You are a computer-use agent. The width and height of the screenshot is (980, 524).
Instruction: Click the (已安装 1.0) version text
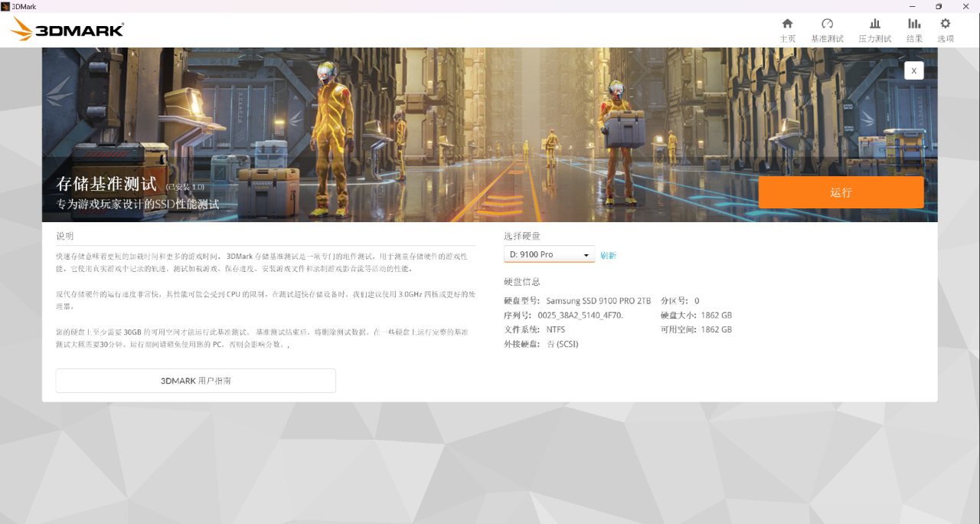[185, 187]
